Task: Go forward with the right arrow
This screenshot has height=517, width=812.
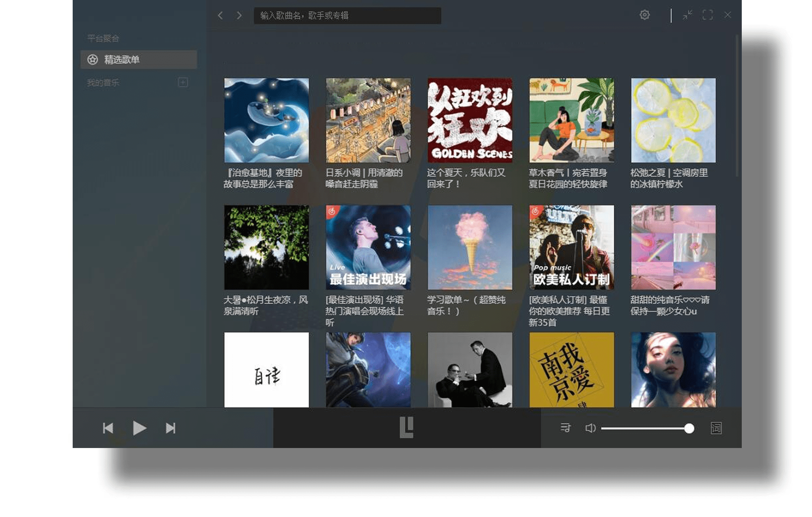Action: pyautogui.click(x=239, y=15)
